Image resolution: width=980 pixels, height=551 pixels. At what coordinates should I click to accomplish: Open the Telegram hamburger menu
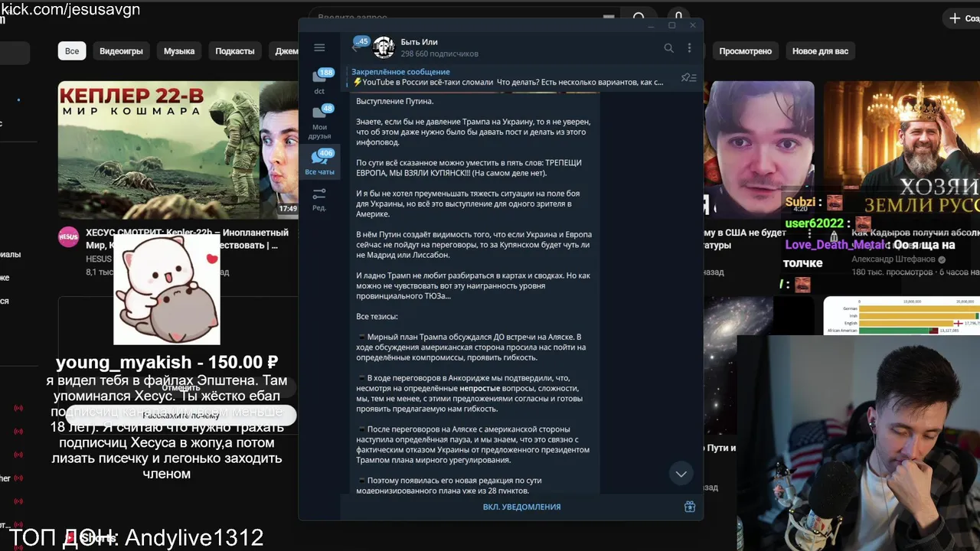click(x=319, y=47)
